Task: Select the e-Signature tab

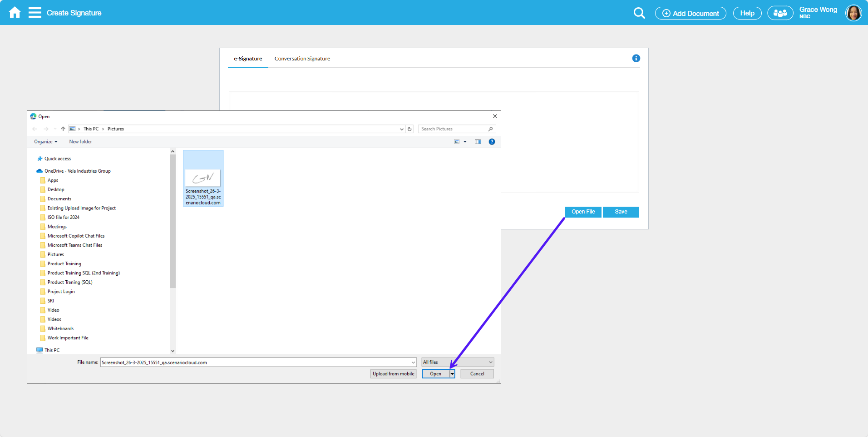Action: (248, 59)
